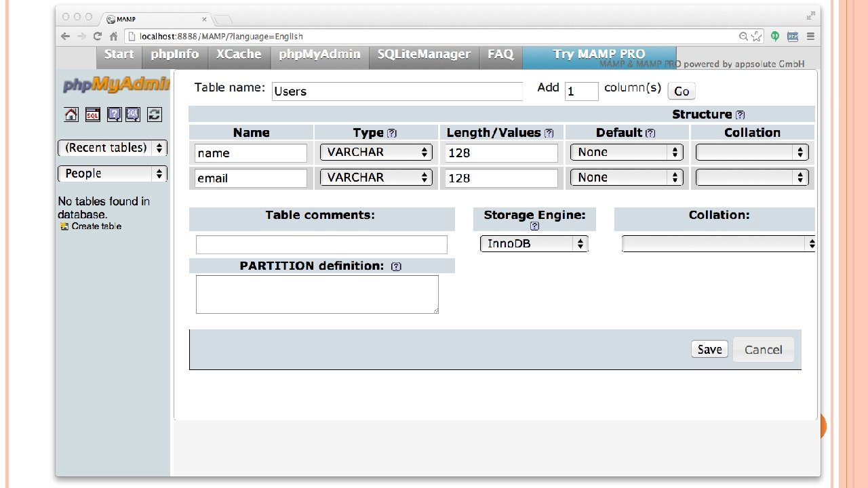Click the Table name field containing Users

(397, 91)
